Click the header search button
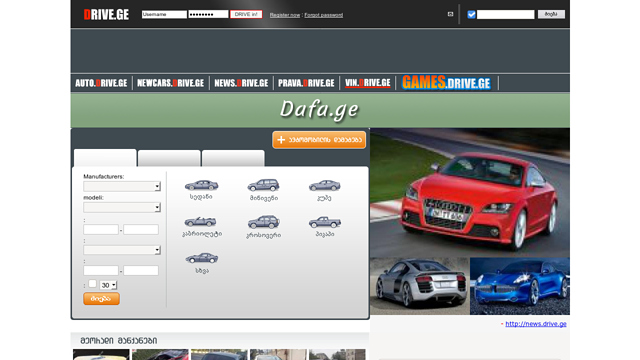 pos(551,14)
